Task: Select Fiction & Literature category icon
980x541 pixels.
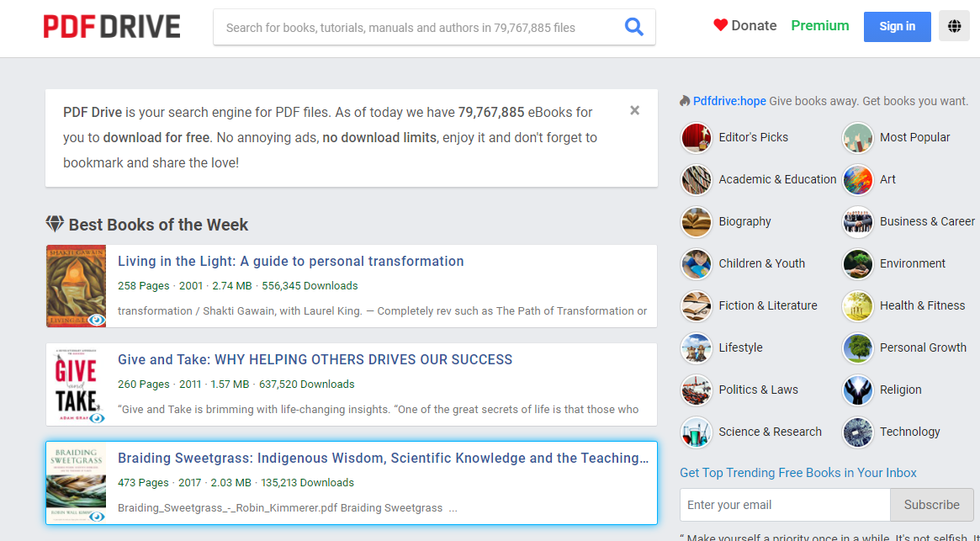Action: 697,305
